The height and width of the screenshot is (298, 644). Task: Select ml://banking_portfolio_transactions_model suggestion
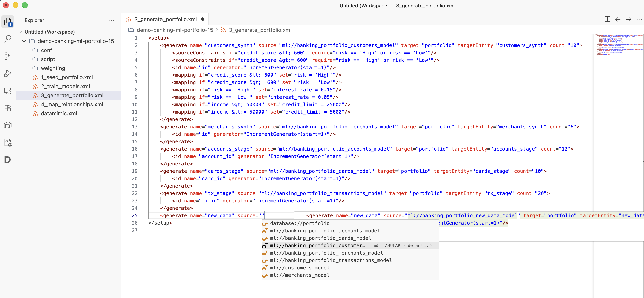pos(350,260)
